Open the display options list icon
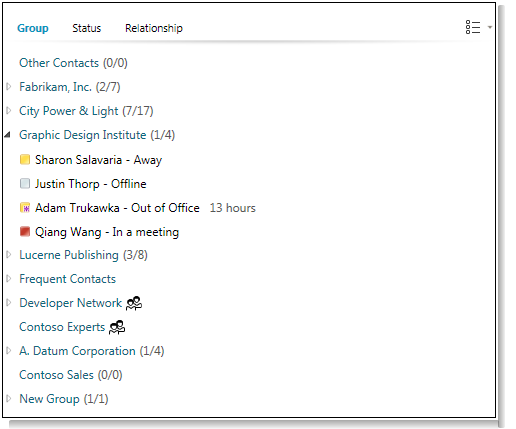 473,27
